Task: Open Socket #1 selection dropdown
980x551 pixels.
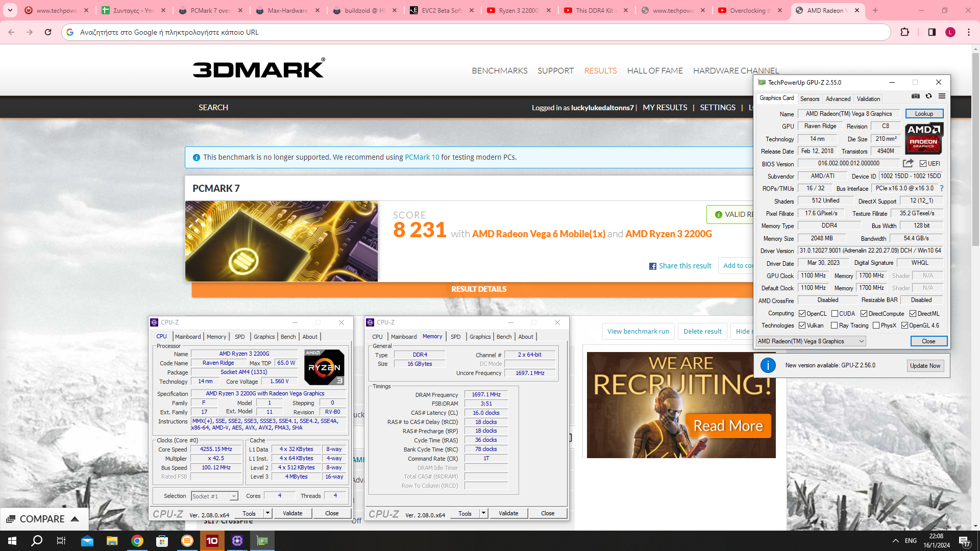Action: (x=214, y=496)
